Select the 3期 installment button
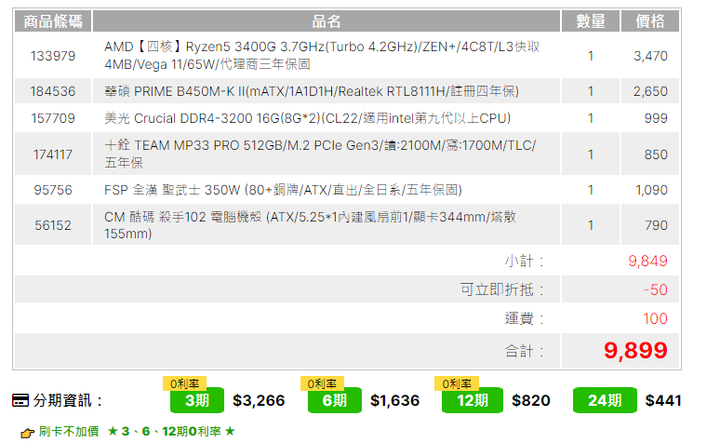This screenshot has height=443, width=720. pyautogui.click(x=197, y=400)
